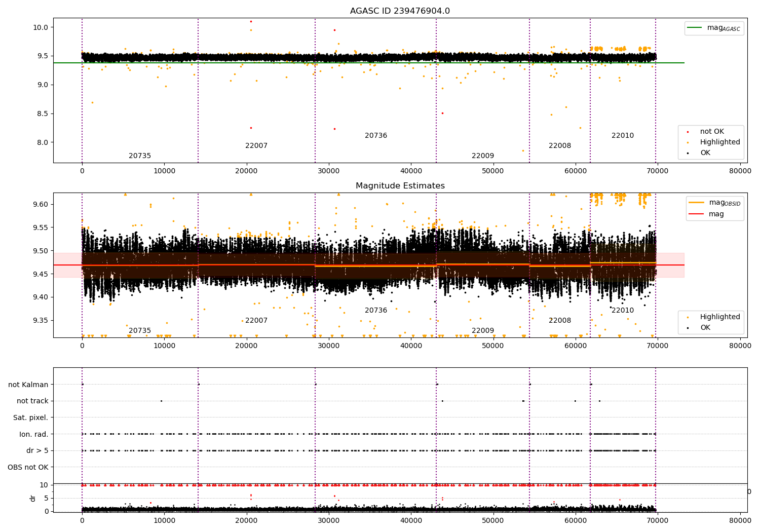Click the 'AGASC ID 239476904.0' plot title
The image size is (760, 532).
[x=400, y=11]
